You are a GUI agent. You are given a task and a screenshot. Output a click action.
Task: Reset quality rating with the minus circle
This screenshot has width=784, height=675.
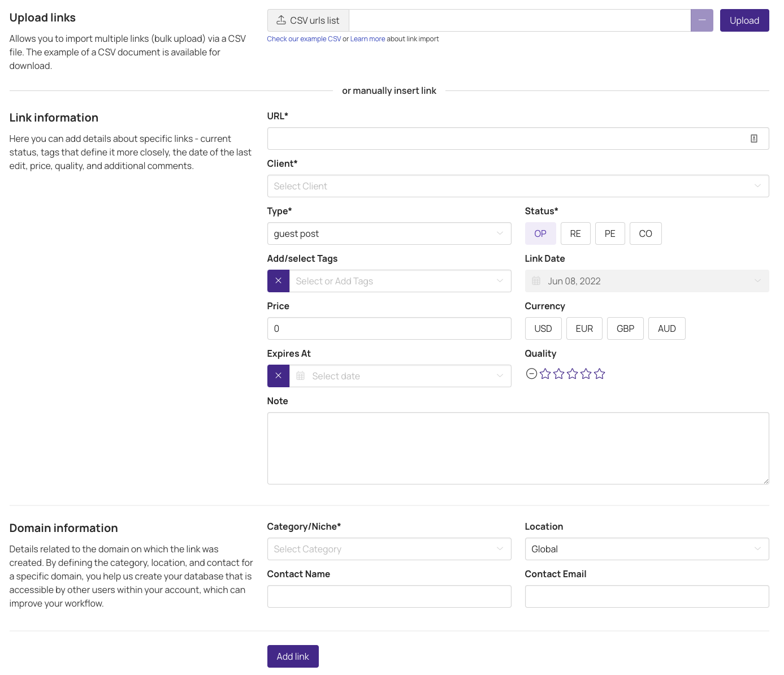point(531,374)
